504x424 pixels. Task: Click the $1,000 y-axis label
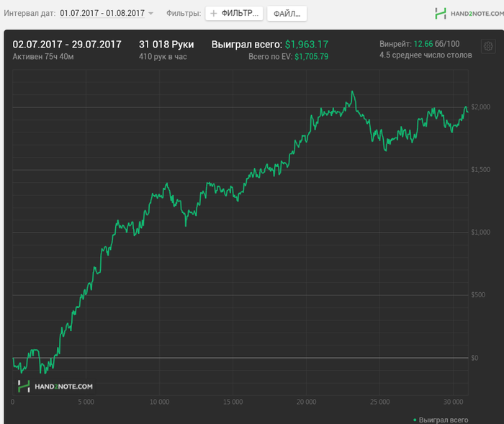pyautogui.click(x=480, y=233)
